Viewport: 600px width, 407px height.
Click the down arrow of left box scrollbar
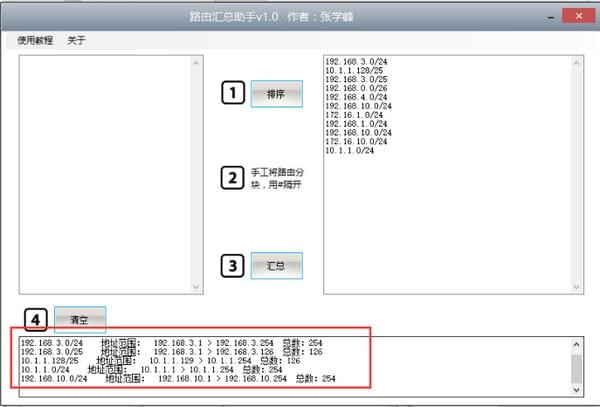click(196, 287)
